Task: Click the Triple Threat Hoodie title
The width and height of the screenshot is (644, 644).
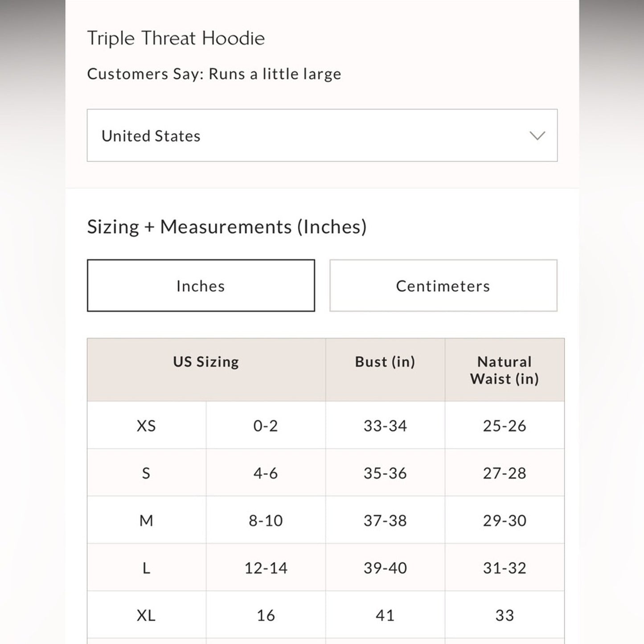Action: tap(176, 38)
